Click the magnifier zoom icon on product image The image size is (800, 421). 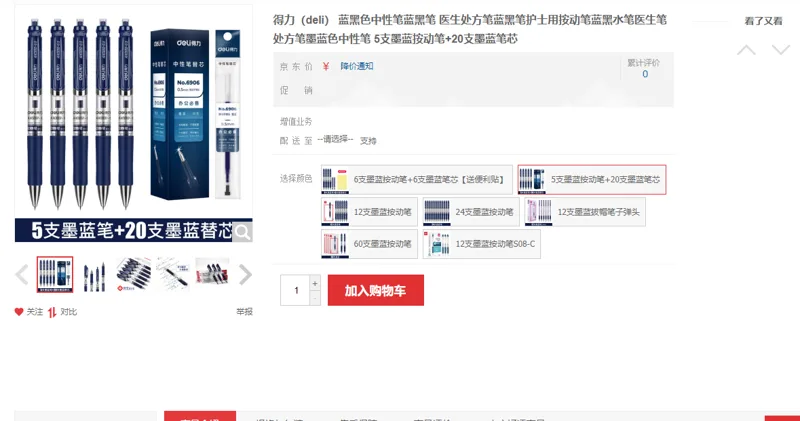pos(242,232)
